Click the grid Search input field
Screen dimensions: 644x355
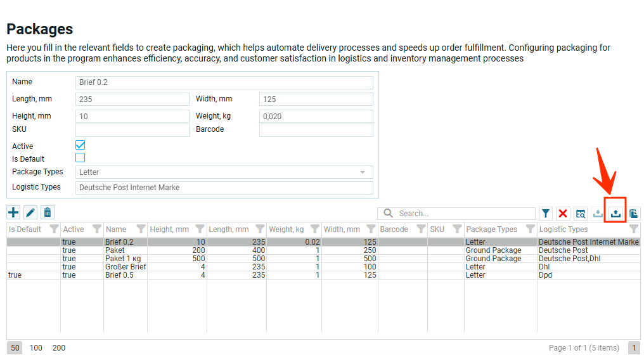(x=463, y=214)
